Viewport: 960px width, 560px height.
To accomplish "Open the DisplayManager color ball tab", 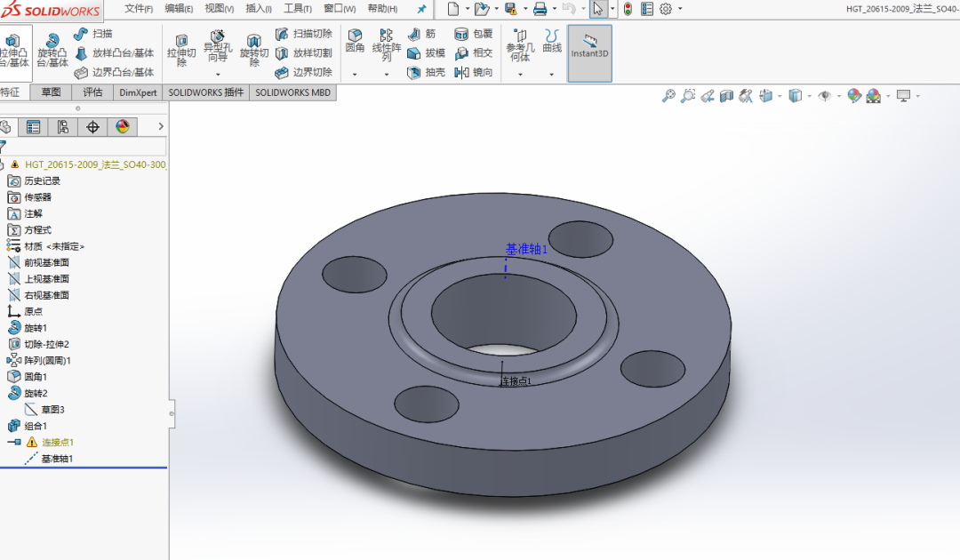I will click(122, 127).
